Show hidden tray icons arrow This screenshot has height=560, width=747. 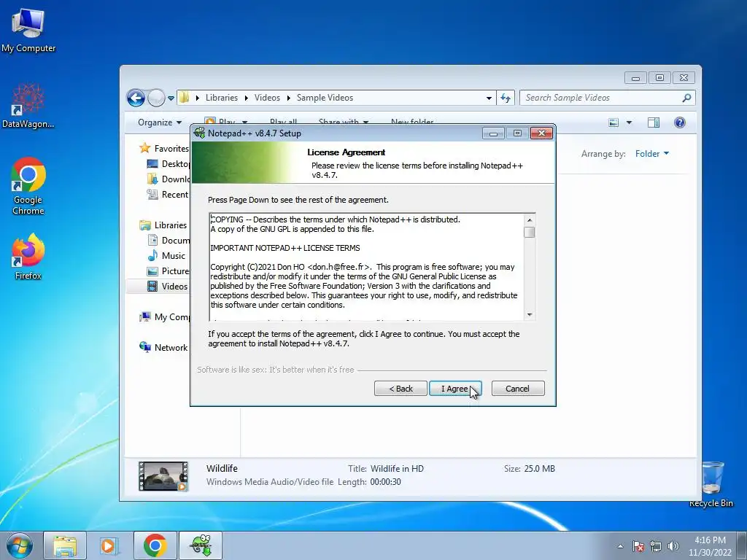(620, 546)
